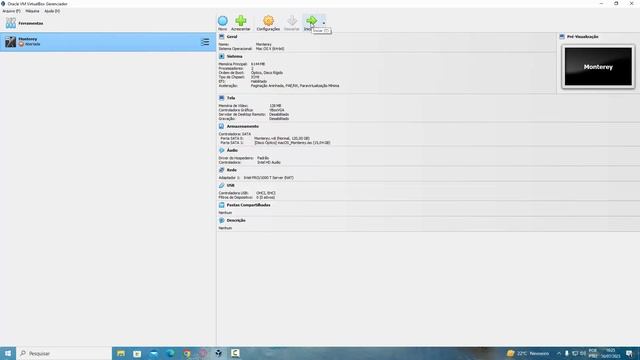Viewport: 640px width, 360px height.
Task: Open Configurações with the orange gear icon
Action: [x=268, y=21]
